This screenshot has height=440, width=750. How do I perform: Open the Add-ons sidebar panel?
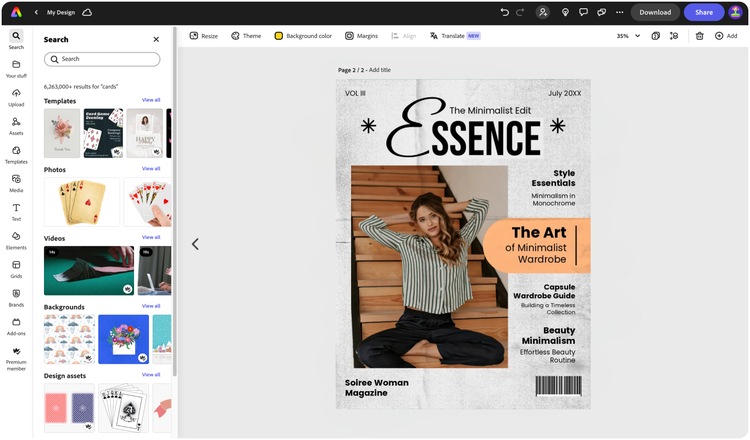click(16, 327)
